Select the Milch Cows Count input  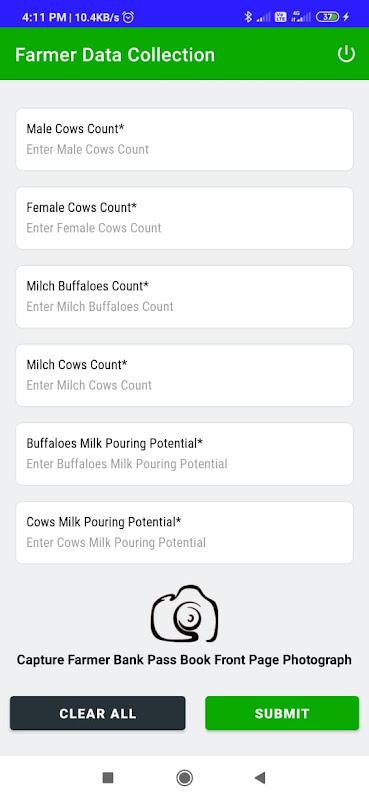[184, 375]
